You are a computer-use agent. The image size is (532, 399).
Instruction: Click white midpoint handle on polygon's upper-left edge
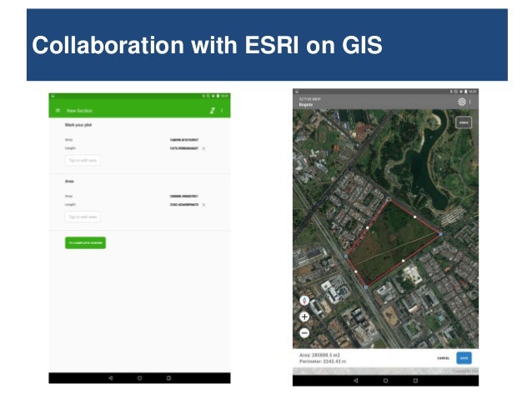[368, 227]
